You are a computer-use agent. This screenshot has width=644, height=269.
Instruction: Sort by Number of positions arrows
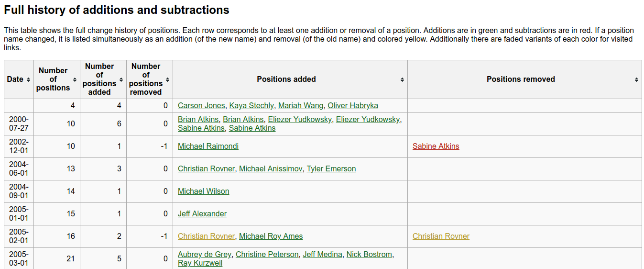coord(75,79)
